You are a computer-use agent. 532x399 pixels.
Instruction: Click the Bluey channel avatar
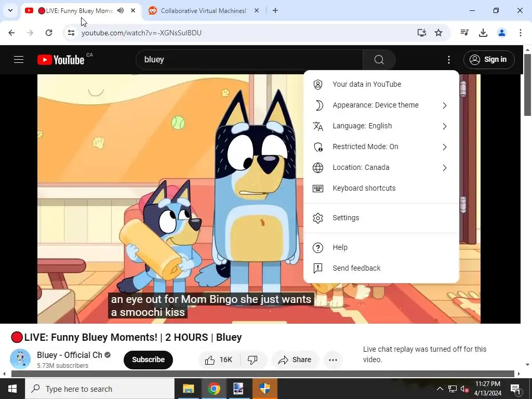tap(20, 359)
